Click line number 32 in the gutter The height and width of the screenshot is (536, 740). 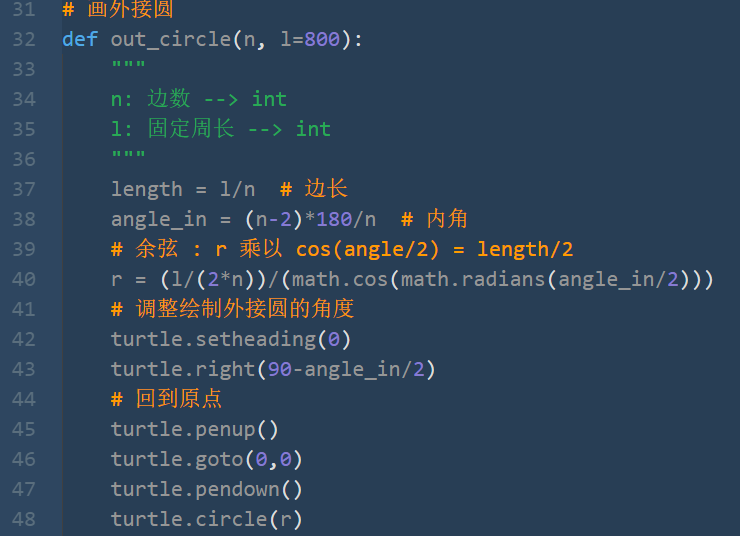point(23,39)
